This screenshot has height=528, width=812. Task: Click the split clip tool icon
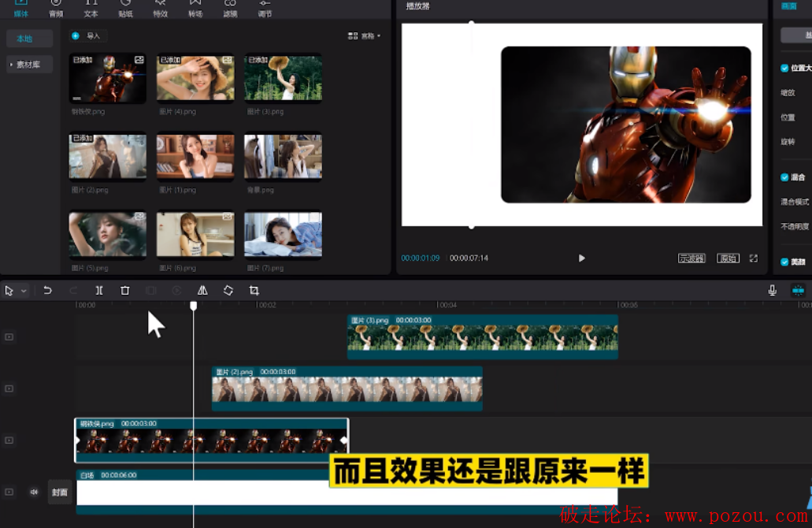(x=99, y=291)
